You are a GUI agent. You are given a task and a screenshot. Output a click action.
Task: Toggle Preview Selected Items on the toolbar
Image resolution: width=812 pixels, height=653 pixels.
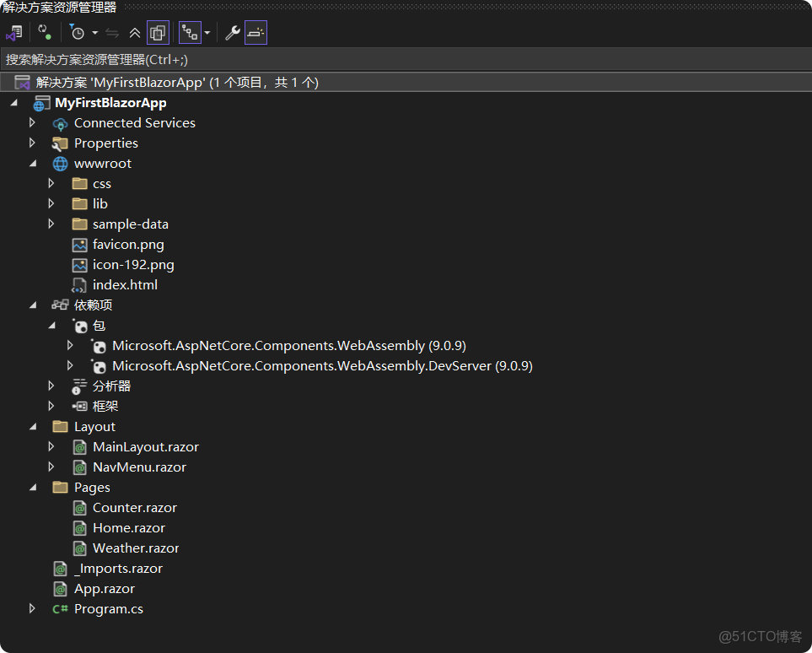click(x=255, y=32)
